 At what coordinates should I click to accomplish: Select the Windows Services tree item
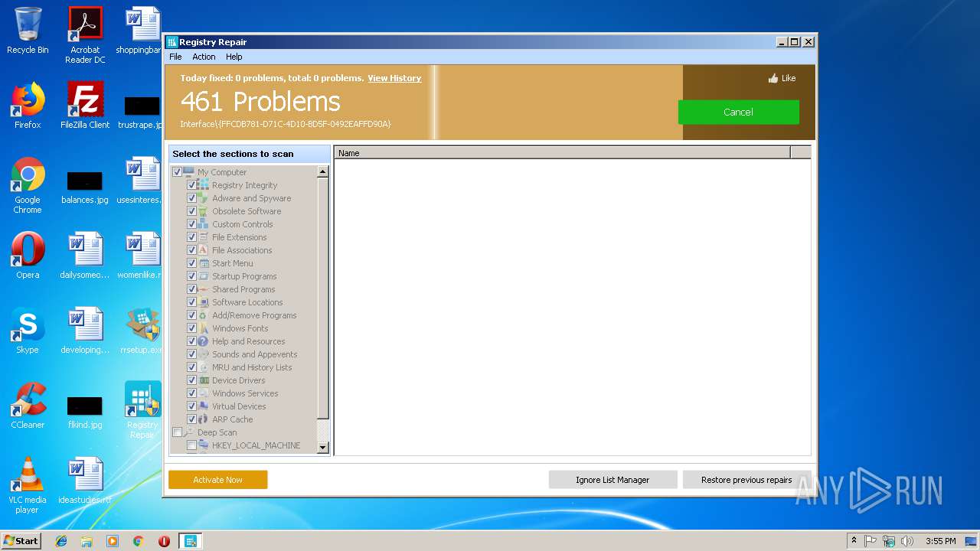click(x=245, y=393)
